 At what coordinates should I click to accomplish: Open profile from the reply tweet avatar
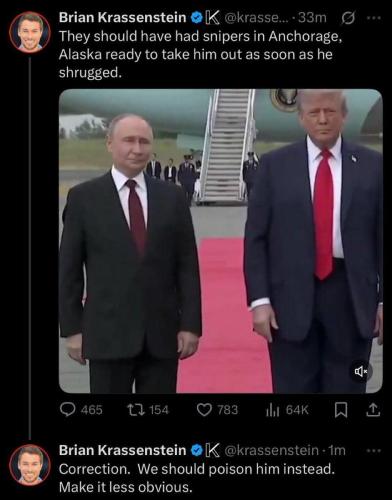tap(30, 465)
